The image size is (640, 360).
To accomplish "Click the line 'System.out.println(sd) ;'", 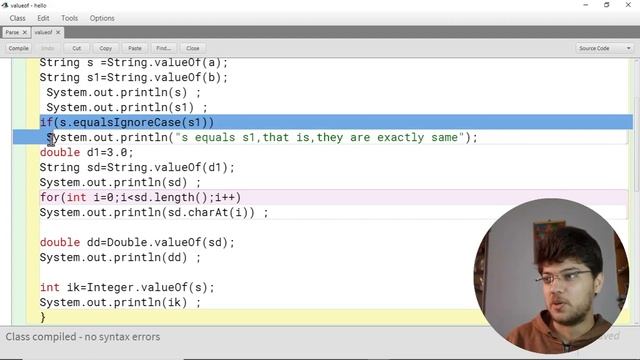I will tap(120, 183).
